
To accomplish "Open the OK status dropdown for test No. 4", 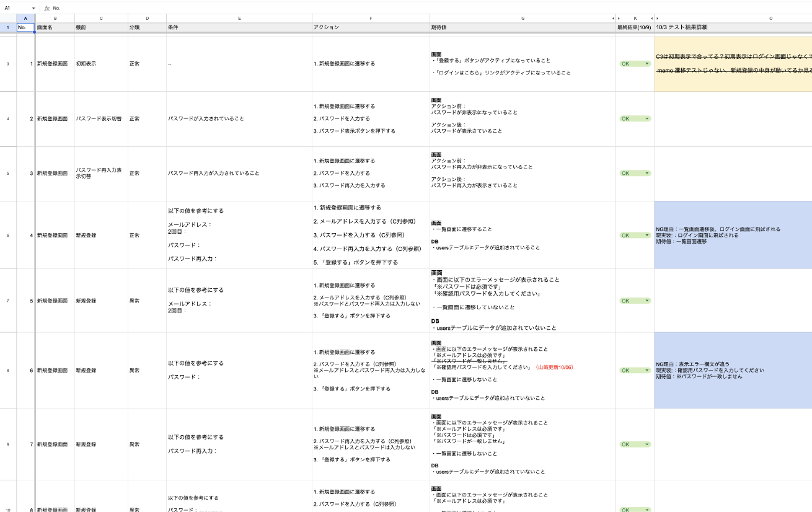I will pos(647,236).
